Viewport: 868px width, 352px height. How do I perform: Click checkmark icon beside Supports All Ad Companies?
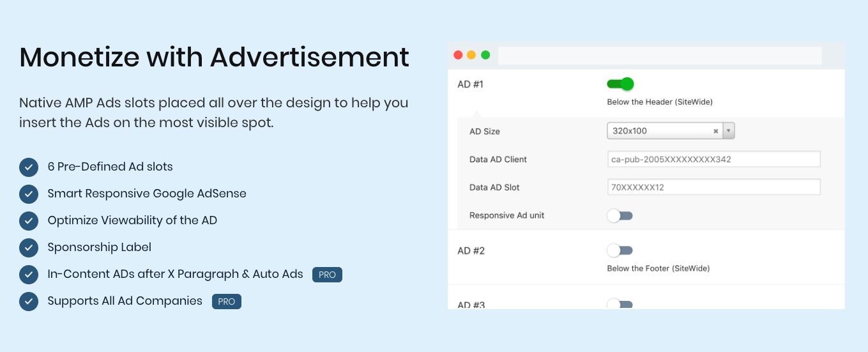coord(29,302)
